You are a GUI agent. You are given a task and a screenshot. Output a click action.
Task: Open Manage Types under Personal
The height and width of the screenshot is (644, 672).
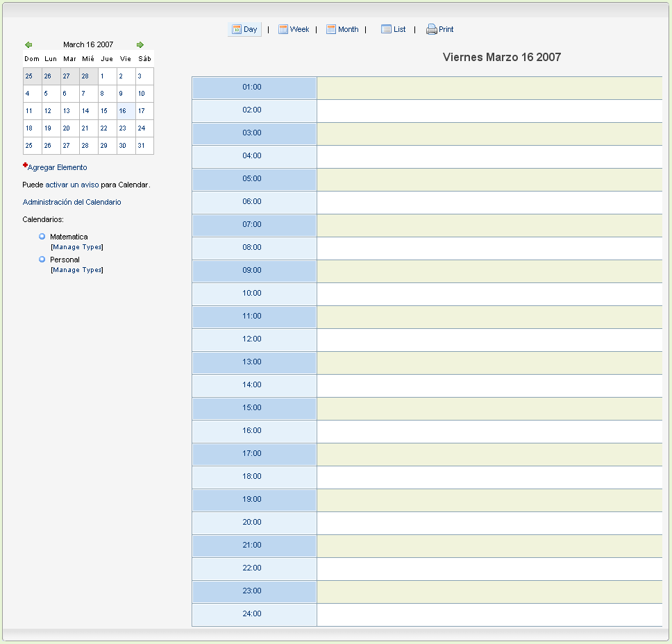pyautogui.click(x=77, y=269)
